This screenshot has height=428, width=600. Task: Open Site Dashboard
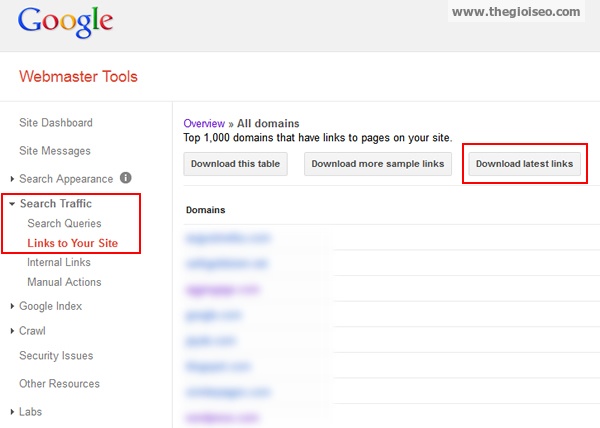(x=56, y=123)
